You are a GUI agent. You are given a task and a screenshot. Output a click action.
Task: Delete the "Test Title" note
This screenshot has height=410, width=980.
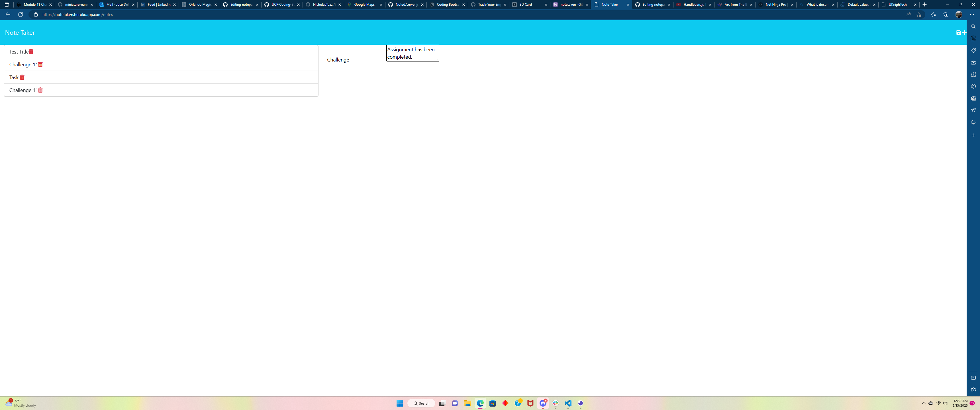[31, 51]
